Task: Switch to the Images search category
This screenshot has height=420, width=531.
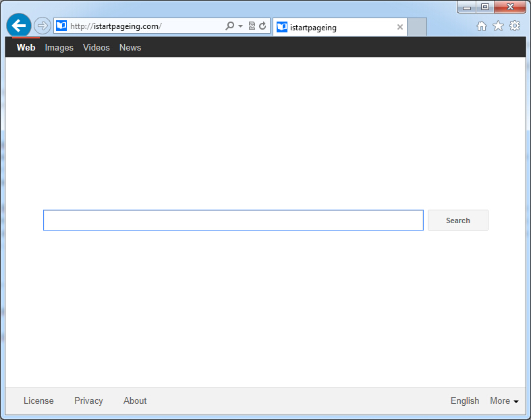Action: coord(59,48)
